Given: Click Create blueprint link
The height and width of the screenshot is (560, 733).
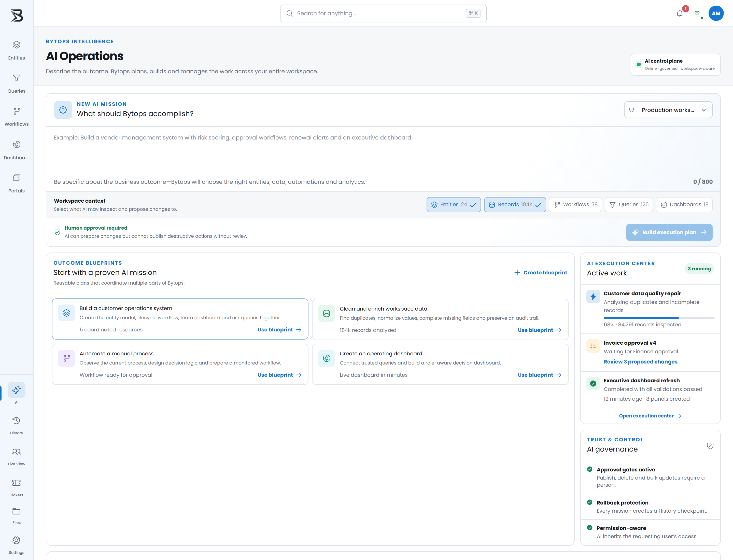Looking at the screenshot, I should (540, 272).
